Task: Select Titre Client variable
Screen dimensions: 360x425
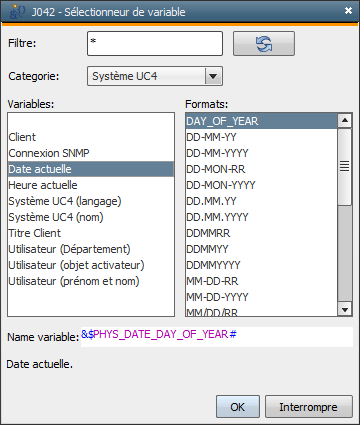Action: (x=91, y=233)
